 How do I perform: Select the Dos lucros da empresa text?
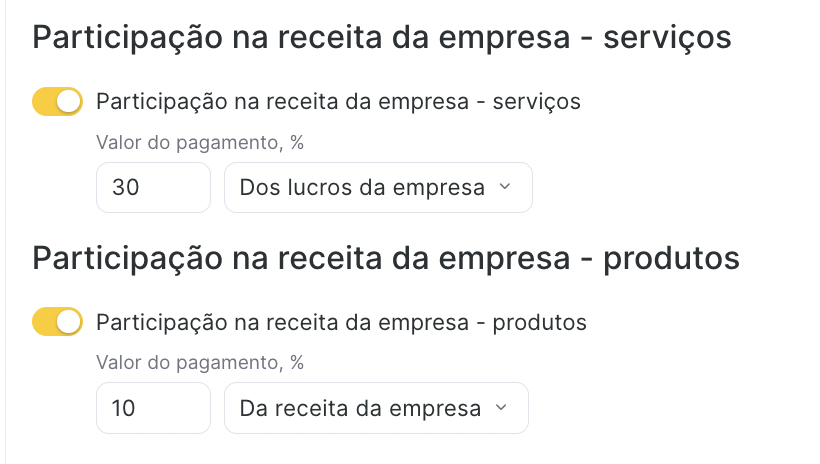tap(362, 187)
